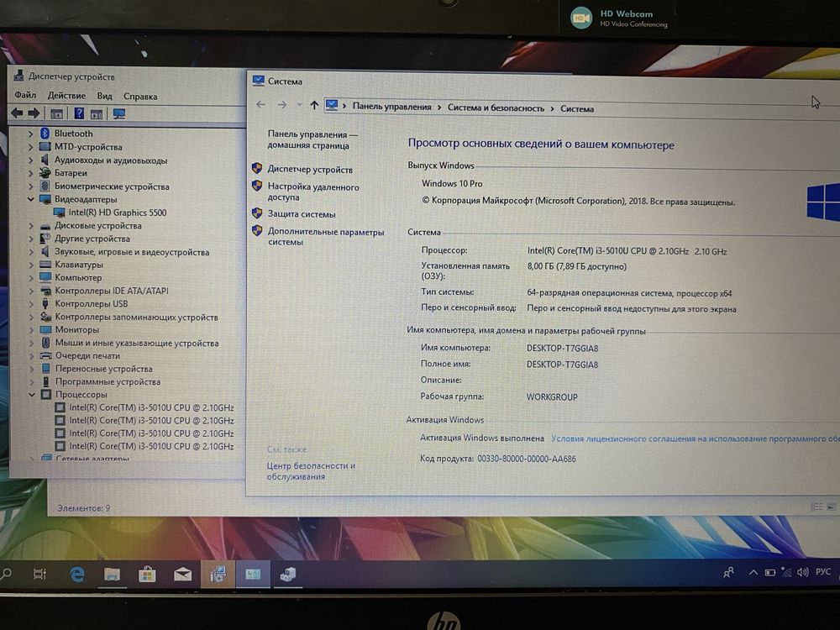Select the first Intel Core i3-5010U processor entry
Viewport: 840px width, 630px height.
151,407
